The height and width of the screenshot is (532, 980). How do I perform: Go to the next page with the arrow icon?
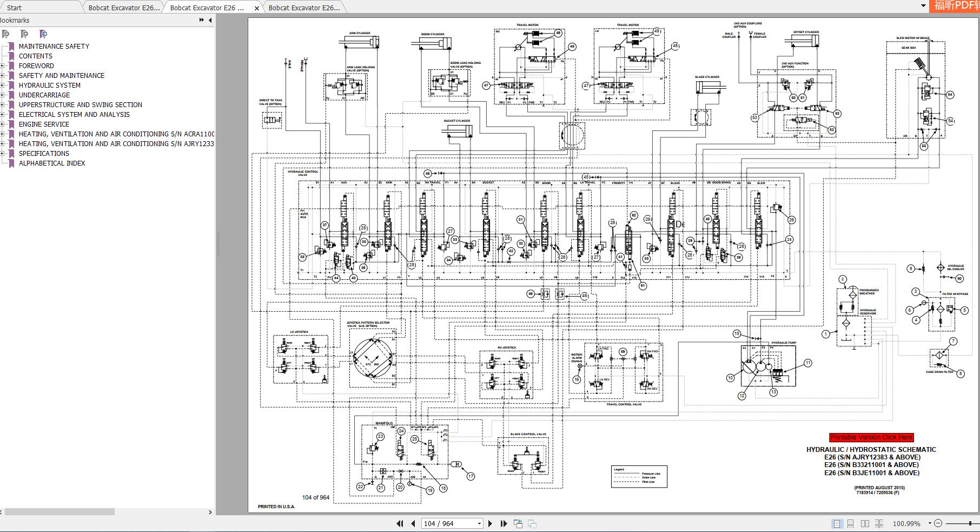click(491, 523)
